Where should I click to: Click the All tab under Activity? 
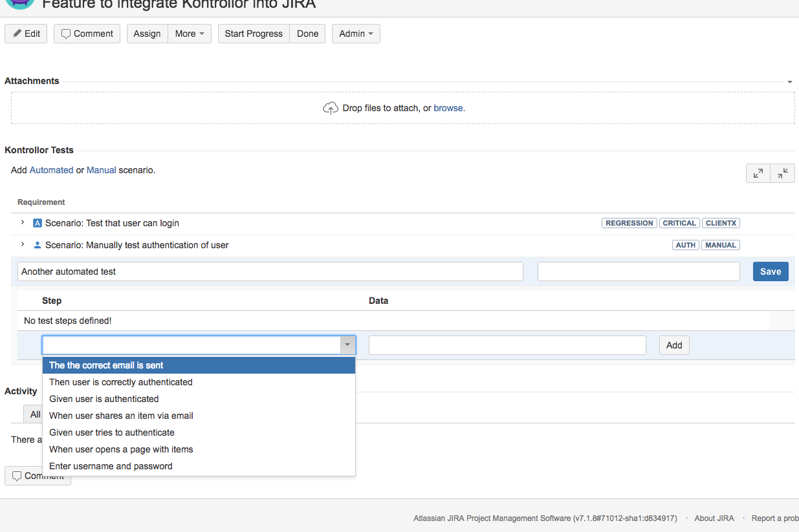point(35,414)
